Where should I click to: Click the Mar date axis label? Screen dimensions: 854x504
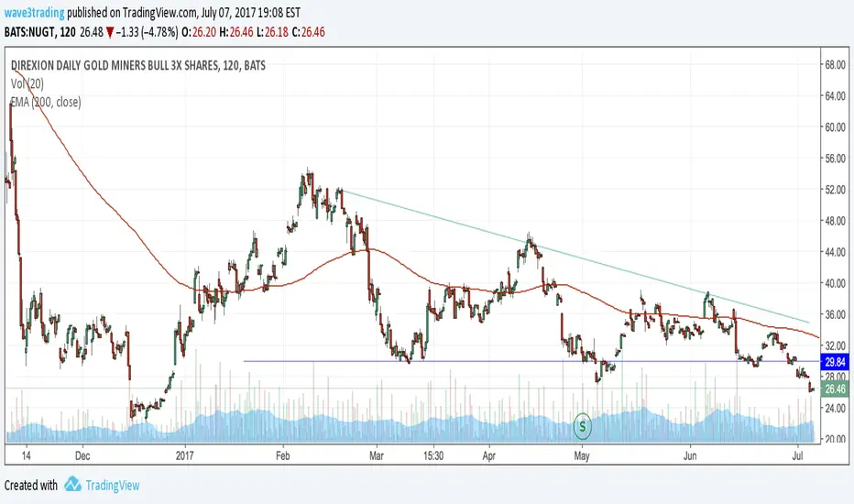[377, 455]
